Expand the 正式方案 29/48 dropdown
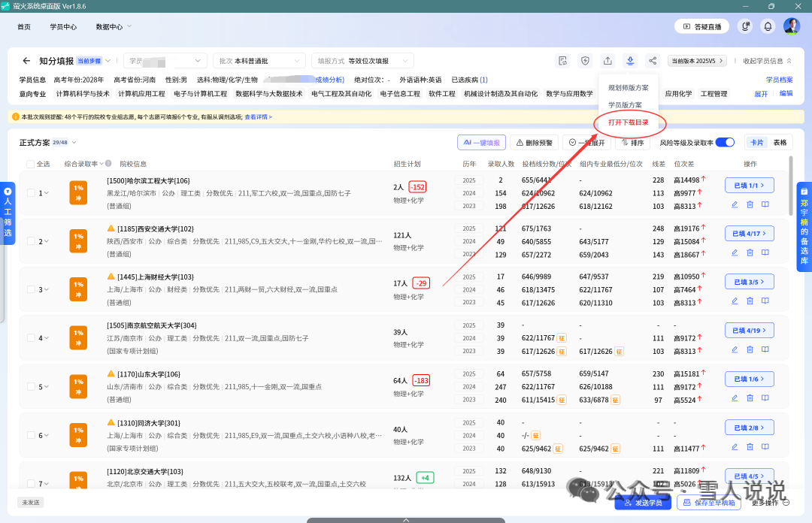 (74, 143)
